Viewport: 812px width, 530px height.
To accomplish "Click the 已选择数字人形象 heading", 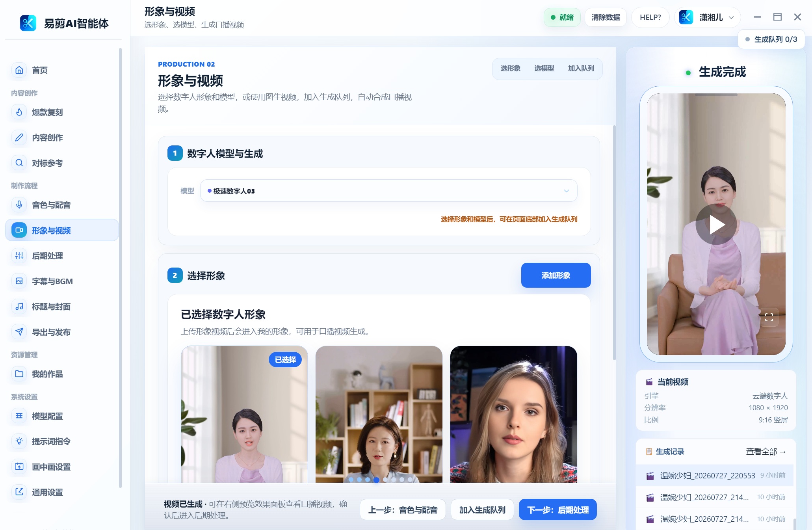I will [x=223, y=314].
